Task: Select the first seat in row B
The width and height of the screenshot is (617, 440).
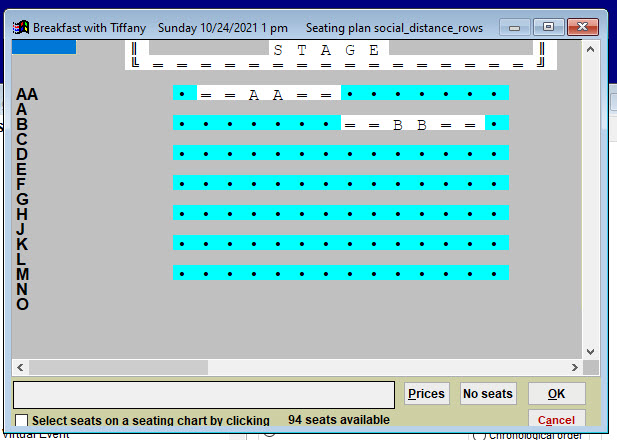Action: click(182, 124)
